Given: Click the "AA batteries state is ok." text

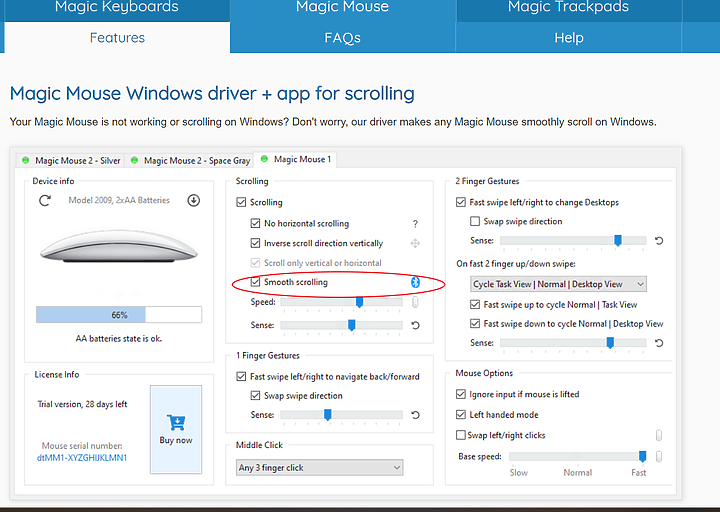Looking at the screenshot, I should click(118, 339).
